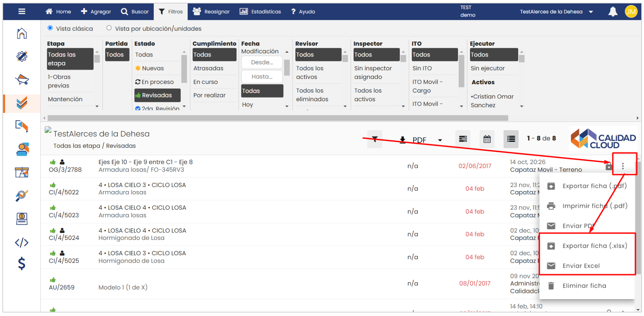Click the three-dot menu for OG/3/2788
Image resolution: width=644 pixels, height=316 pixels.
click(x=623, y=166)
